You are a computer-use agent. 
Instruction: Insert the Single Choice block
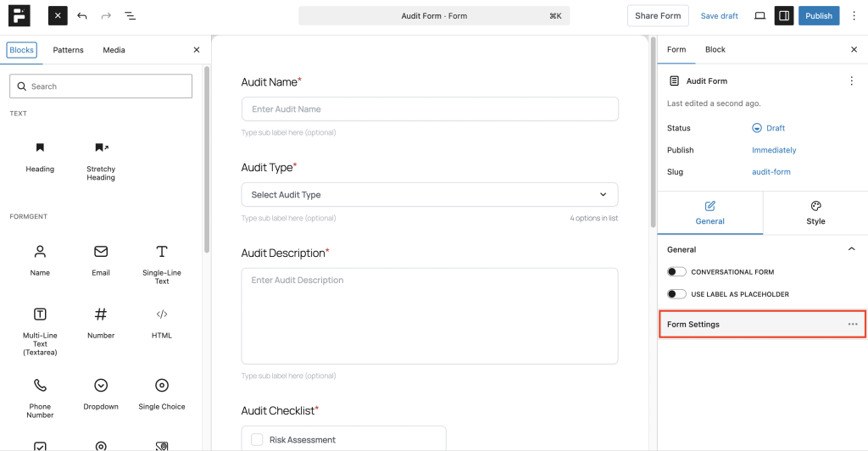pos(162,394)
